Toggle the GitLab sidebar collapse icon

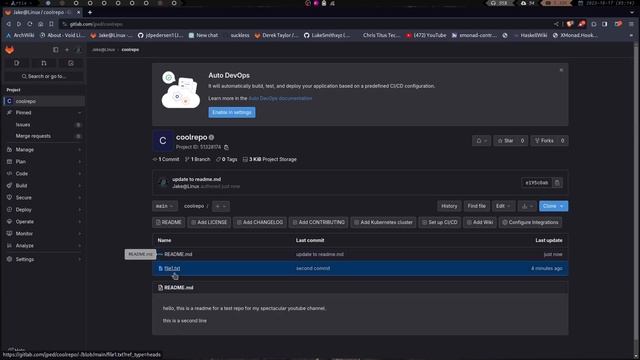click(56, 50)
